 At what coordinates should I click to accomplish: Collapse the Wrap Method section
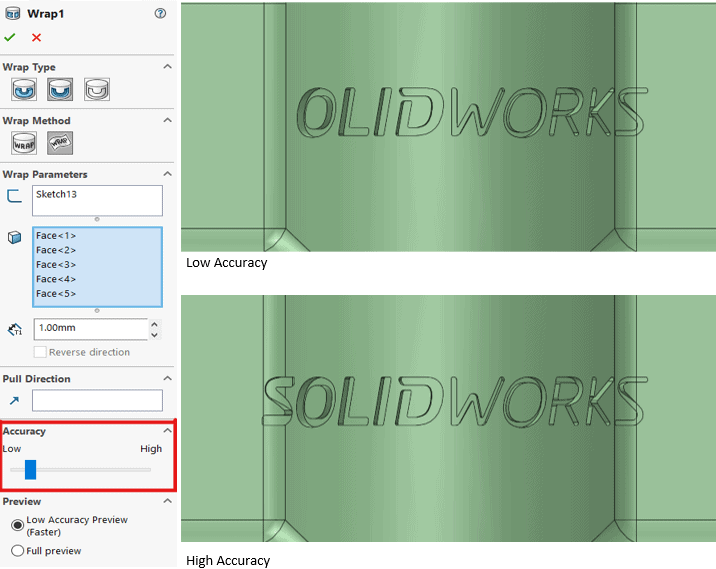(x=168, y=120)
